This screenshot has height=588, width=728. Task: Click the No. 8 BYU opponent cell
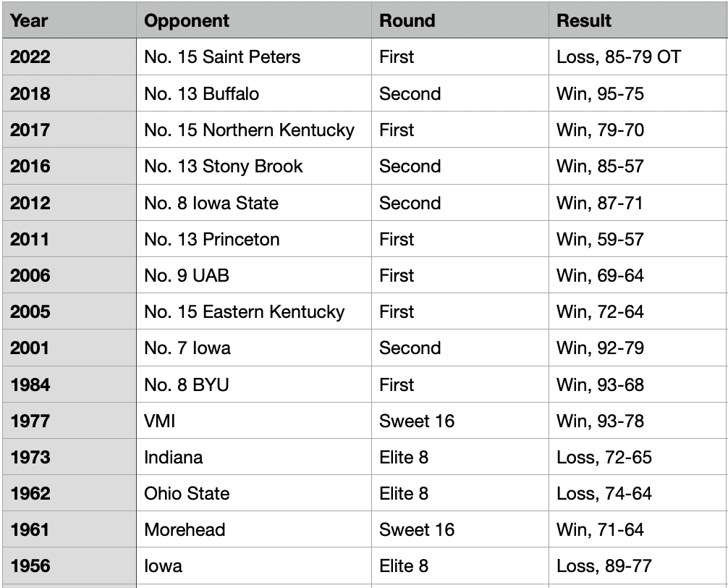(x=254, y=384)
